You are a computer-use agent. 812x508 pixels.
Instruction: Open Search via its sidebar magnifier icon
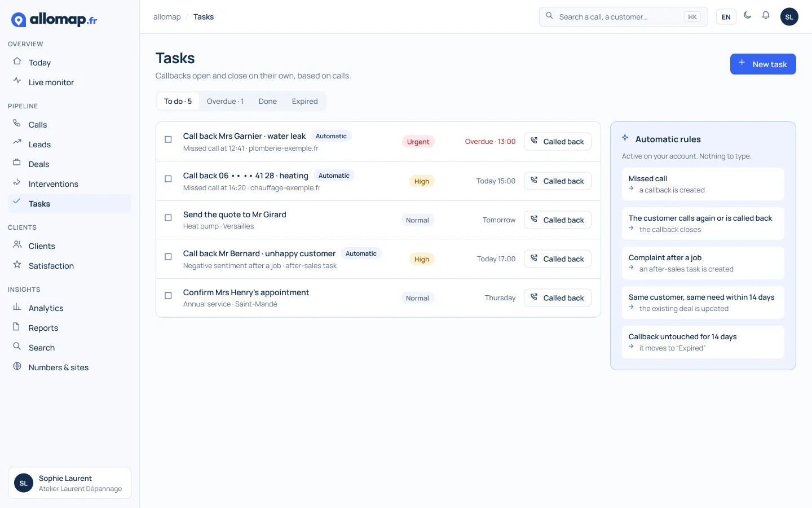coord(17,347)
